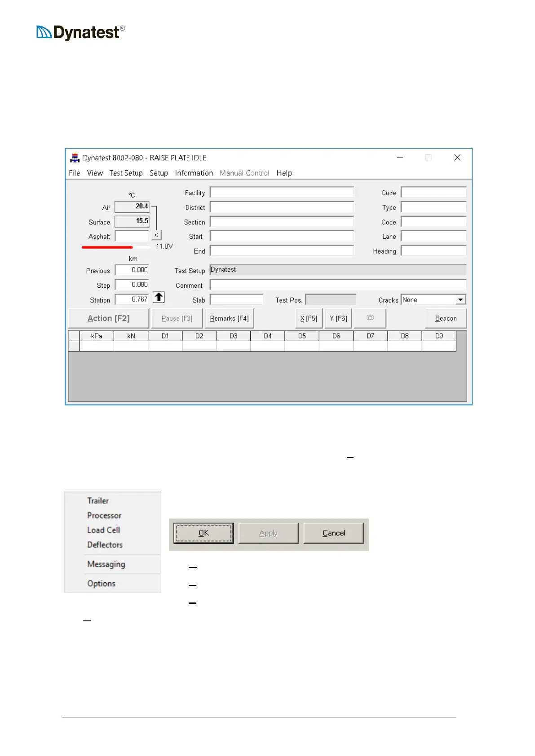Click the Pause [F3] button
The width and height of the screenshot is (535, 756).
pyautogui.click(x=177, y=318)
